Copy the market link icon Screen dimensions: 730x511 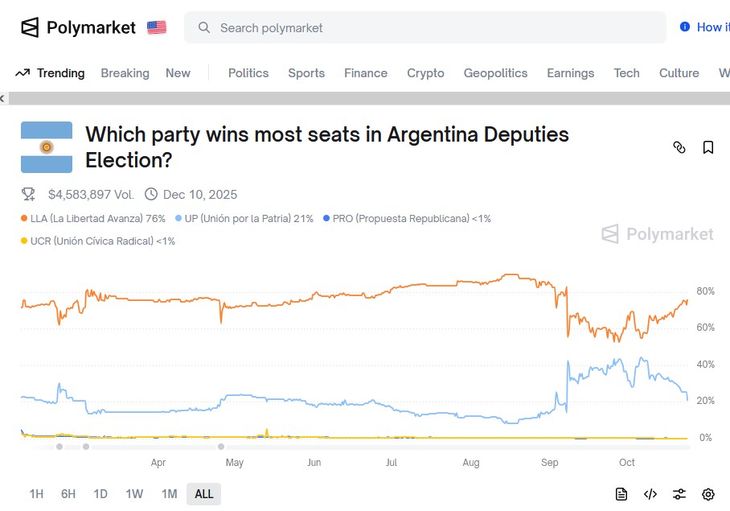[x=679, y=147]
